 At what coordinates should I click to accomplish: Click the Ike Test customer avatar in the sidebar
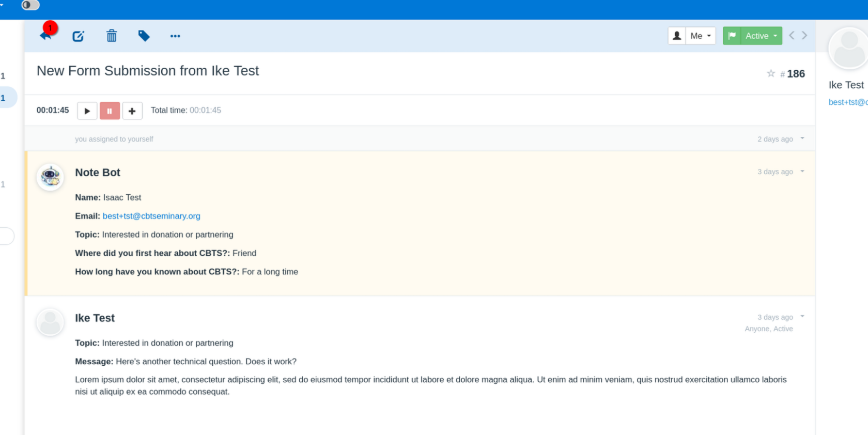[848, 48]
